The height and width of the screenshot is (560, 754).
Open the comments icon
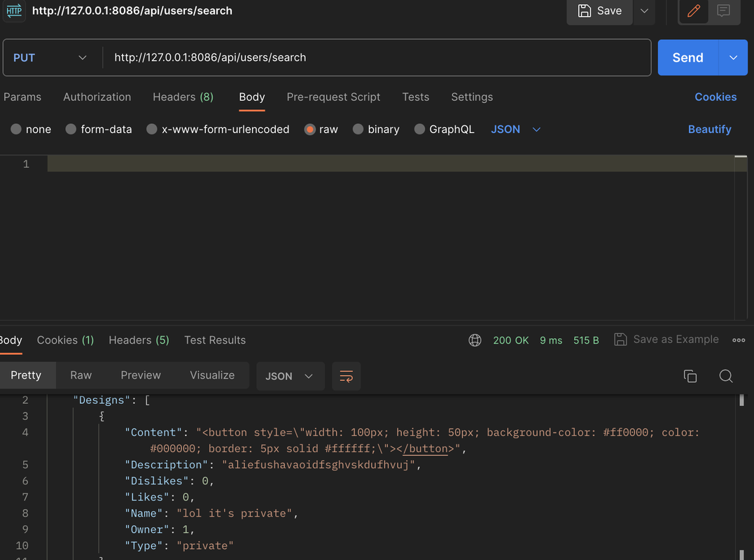723,10
